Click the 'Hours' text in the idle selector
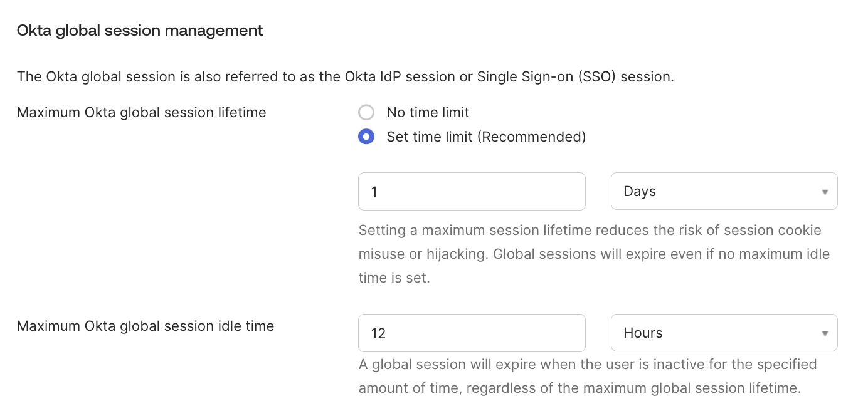Viewport: 868px width, 411px height. coord(643,333)
